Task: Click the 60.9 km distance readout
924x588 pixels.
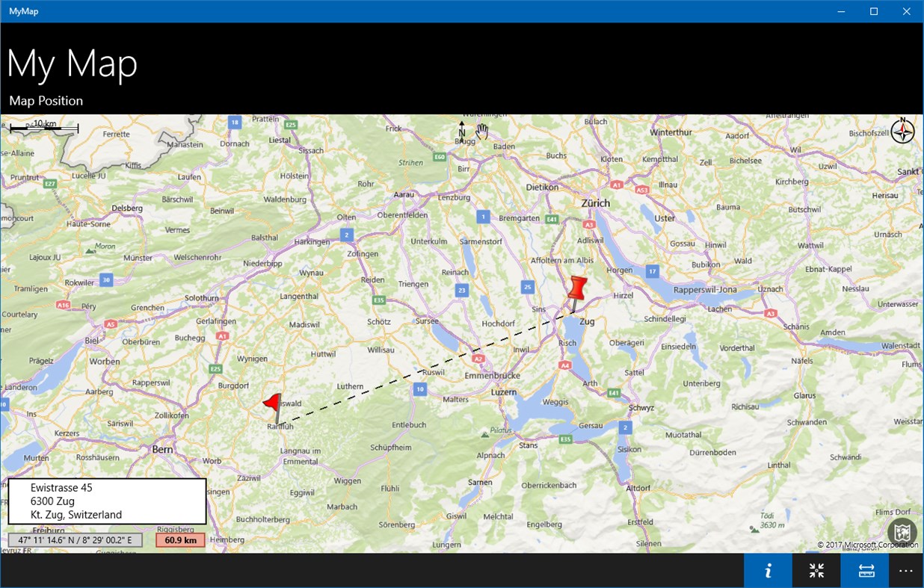Action: pyautogui.click(x=179, y=539)
